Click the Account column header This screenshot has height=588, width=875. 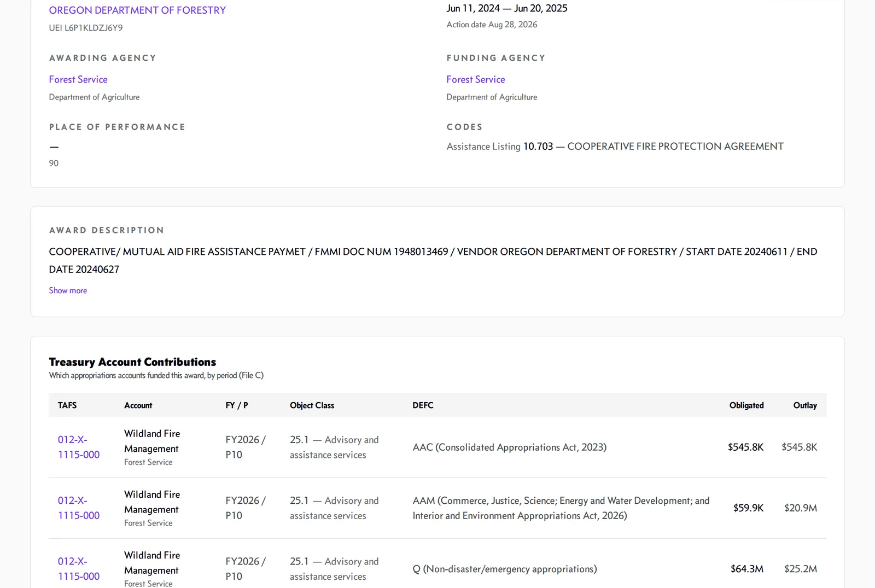138,405
